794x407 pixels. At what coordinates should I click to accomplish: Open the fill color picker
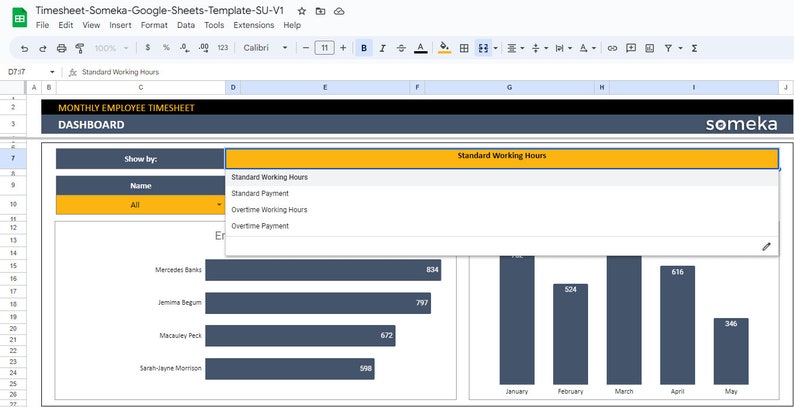[445, 48]
